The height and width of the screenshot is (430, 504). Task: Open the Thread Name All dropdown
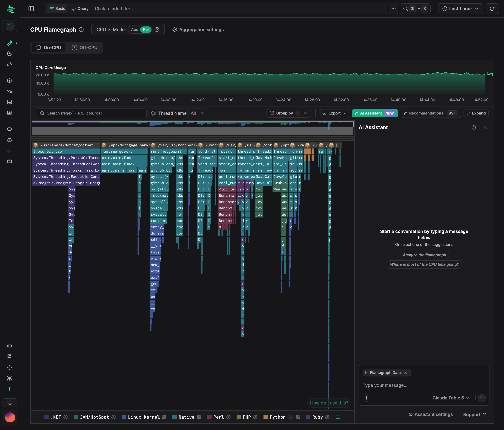tap(198, 113)
